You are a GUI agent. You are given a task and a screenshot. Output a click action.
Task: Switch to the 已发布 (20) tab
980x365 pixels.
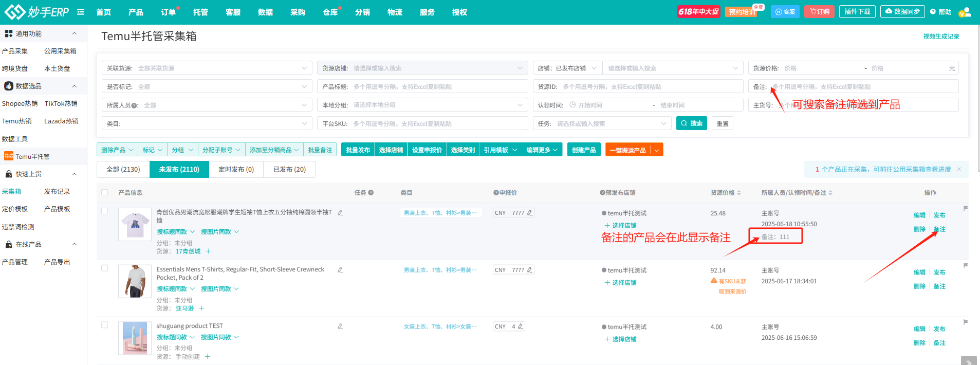(289, 169)
